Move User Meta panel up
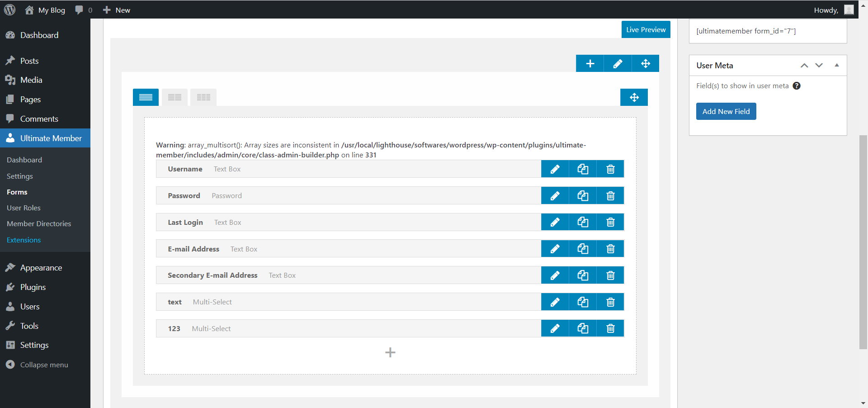868x408 pixels. click(x=804, y=66)
